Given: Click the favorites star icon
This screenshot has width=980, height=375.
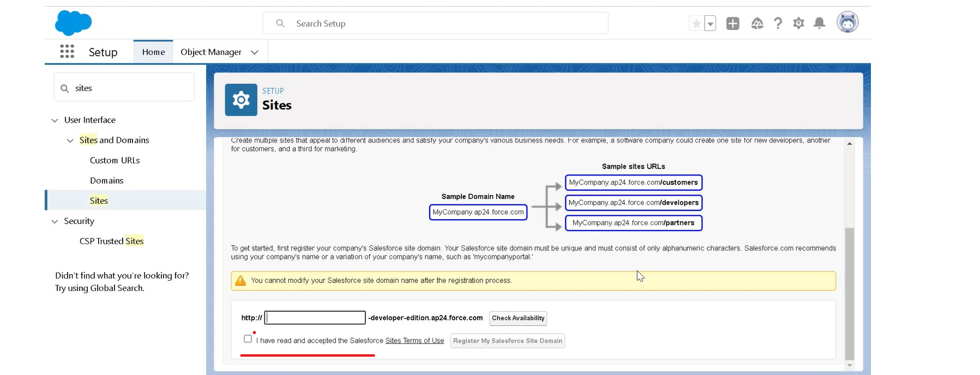Looking at the screenshot, I should coord(696,23).
